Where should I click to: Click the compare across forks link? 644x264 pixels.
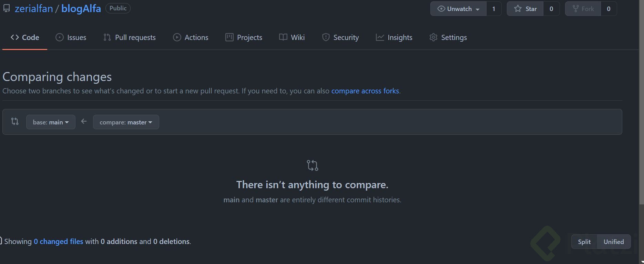coord(365,91)
